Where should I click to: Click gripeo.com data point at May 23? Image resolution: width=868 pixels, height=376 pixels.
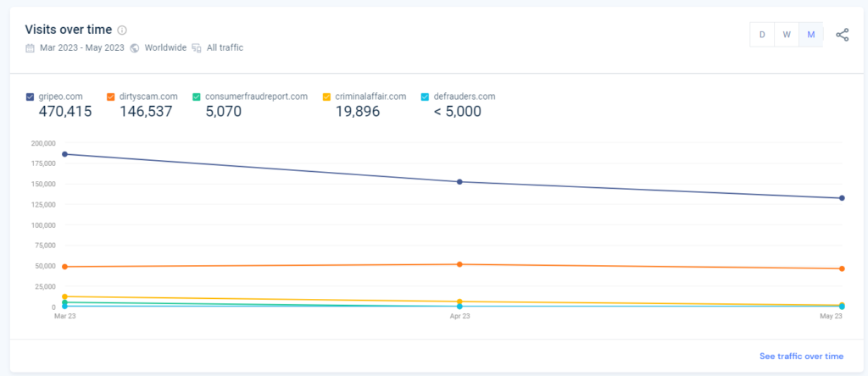coord(842,198)
